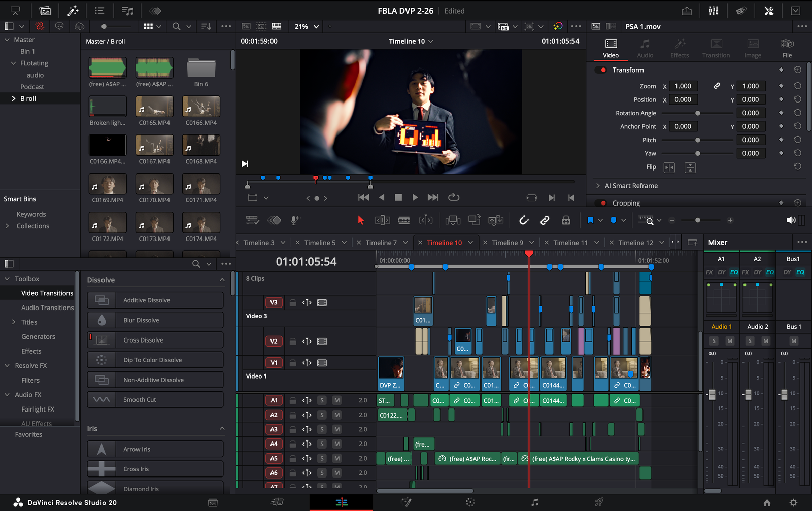Viewport: 812px width, 511px height.
Task: Lock the V3 video track
Action: pyautogui.click(x=293, y=303)
